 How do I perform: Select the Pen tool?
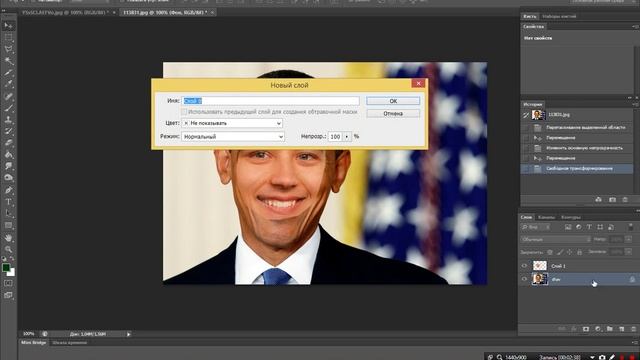[8, 190]
